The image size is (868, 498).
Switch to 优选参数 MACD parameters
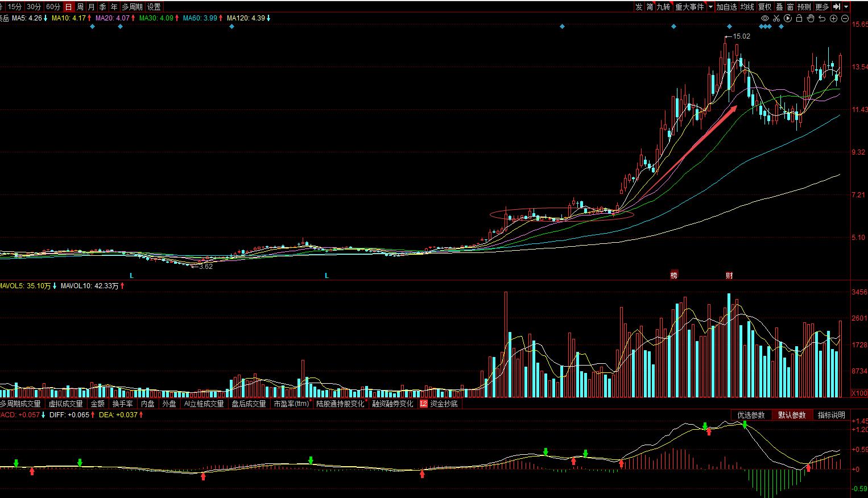751,415
